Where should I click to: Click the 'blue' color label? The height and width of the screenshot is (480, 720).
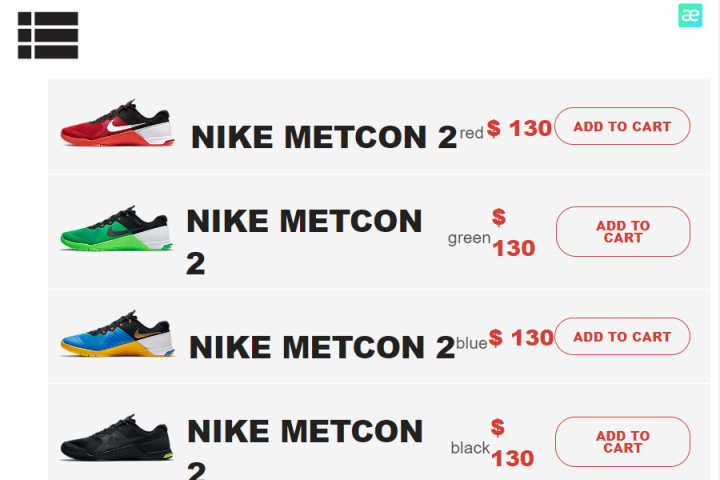click(472, 343)
